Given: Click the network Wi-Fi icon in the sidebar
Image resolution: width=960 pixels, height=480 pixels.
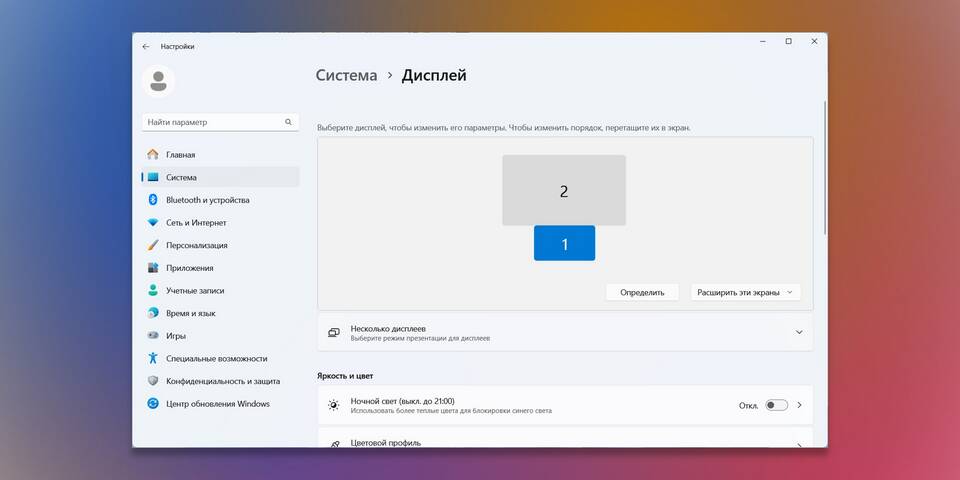Looking at the screenshot, I should pyautogui.click(x=153, y=223).
